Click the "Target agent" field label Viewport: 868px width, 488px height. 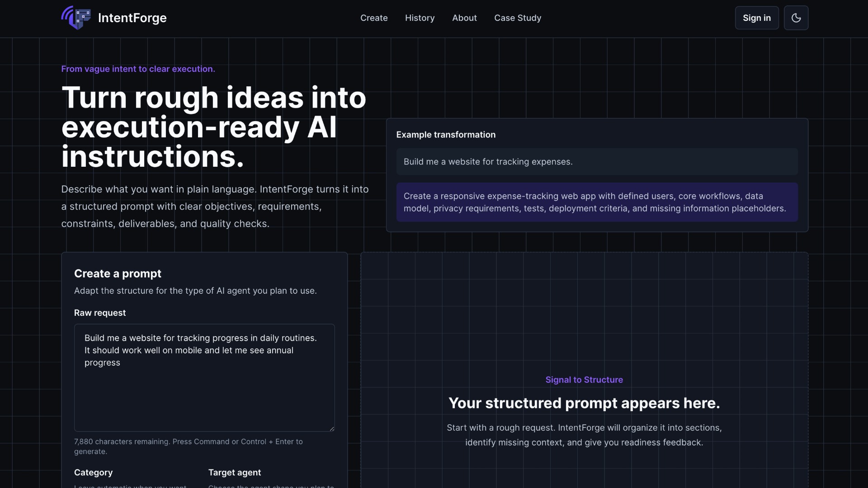coord(235,472)
